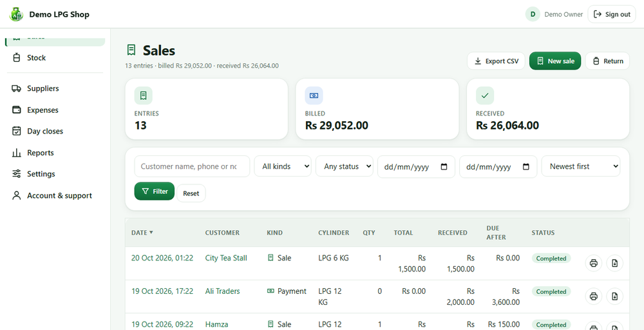Open the first date field's calendar picker
The height and width of the screenshot is (330, 644).
tap(444, 167)
